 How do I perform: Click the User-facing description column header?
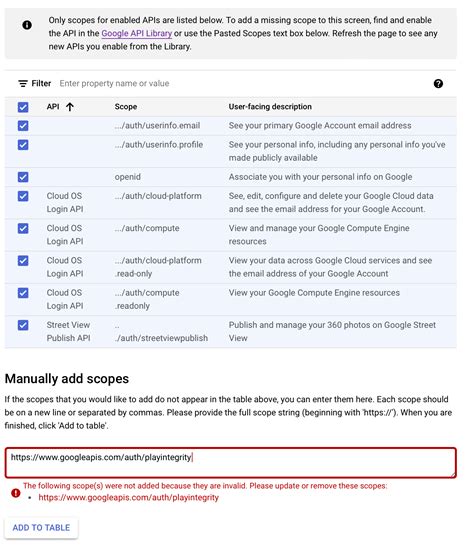pyautogui.click(x=270, y=107)
